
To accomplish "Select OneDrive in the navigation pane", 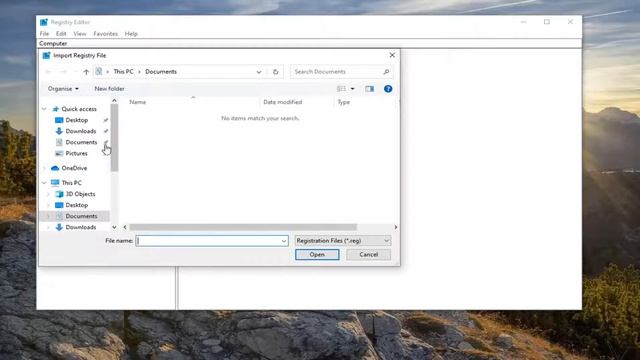I will coord(74,168).
